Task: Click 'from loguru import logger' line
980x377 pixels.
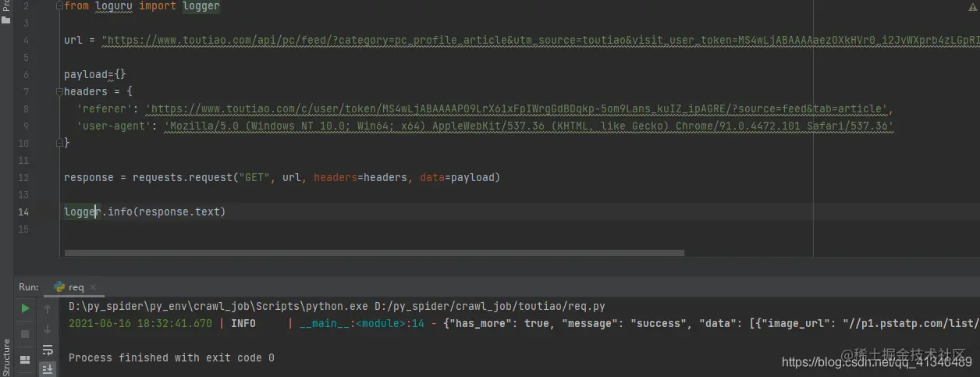Action: (142, 6)
